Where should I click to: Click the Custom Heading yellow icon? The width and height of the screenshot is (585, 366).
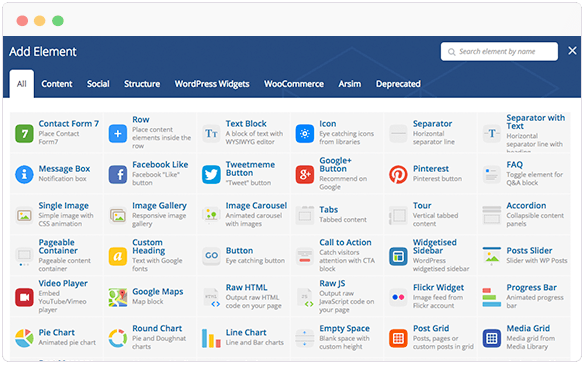coord(118,256)
